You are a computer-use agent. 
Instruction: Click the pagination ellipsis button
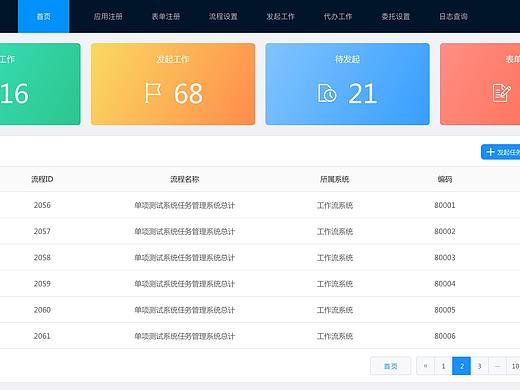tap(497, 366)
